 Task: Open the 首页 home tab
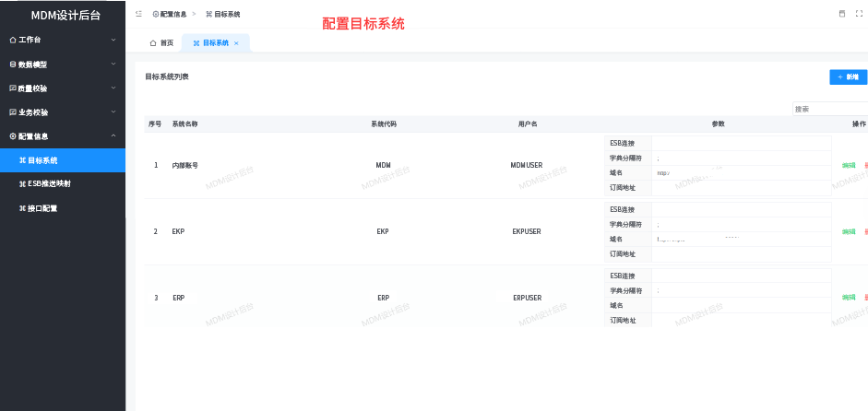click(161, 43)
